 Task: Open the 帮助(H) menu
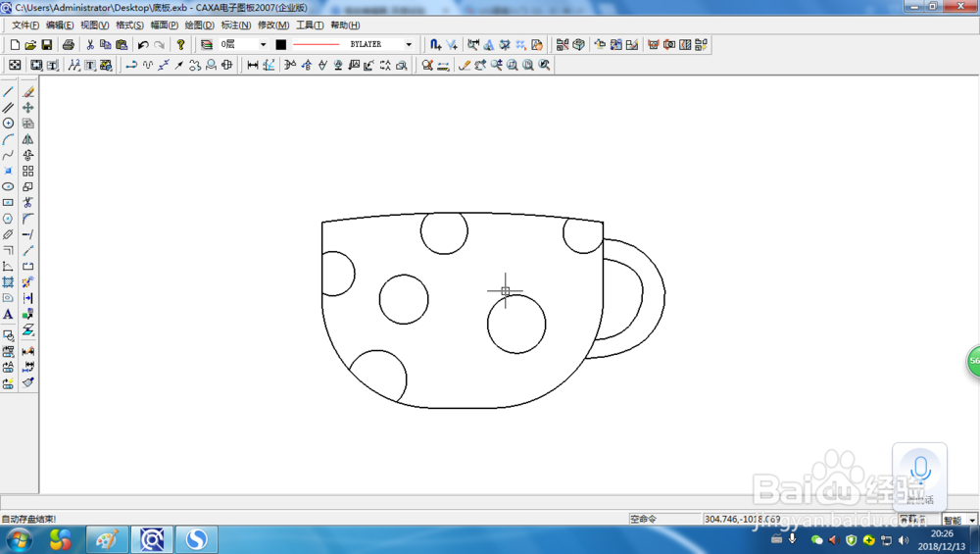[x=345, y=25]
